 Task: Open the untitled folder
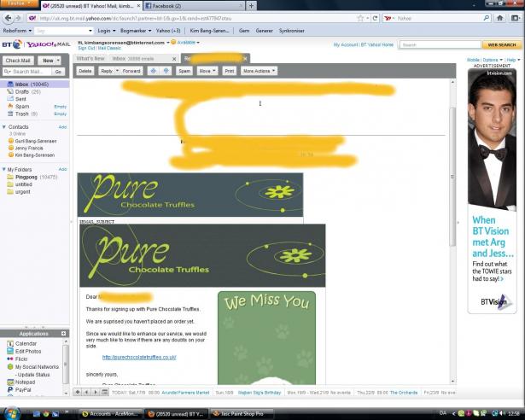(x=23, y=184)
